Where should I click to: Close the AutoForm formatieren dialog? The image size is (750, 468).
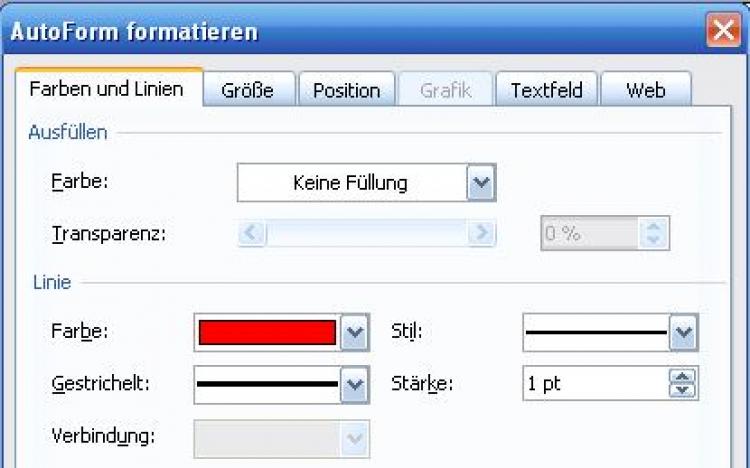pyautogui.click(x=723, y=31)
